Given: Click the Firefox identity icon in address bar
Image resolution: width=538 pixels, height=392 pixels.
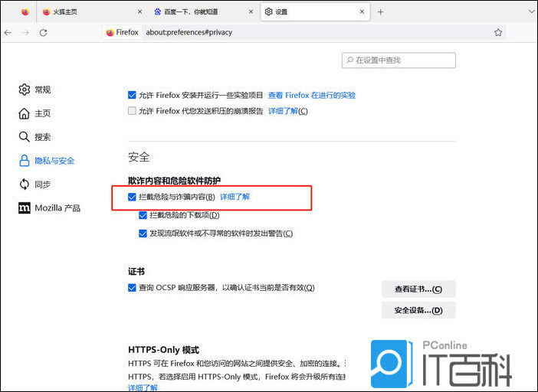Looking at the screenshot, I should (x=123, y=33).
